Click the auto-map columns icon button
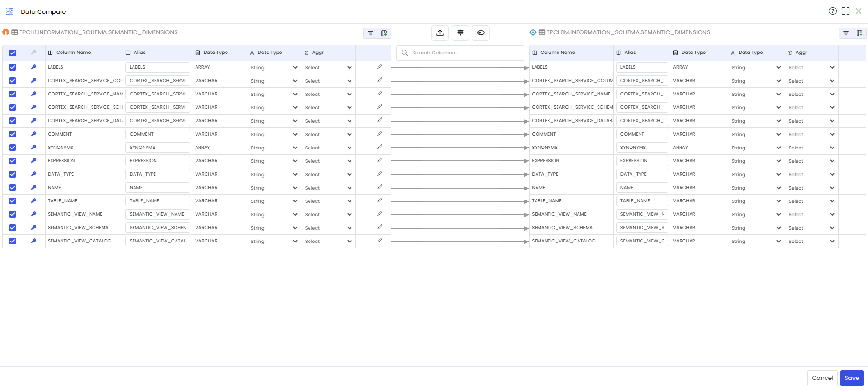This screenshot has width=868, height=390. click(460, 32)
